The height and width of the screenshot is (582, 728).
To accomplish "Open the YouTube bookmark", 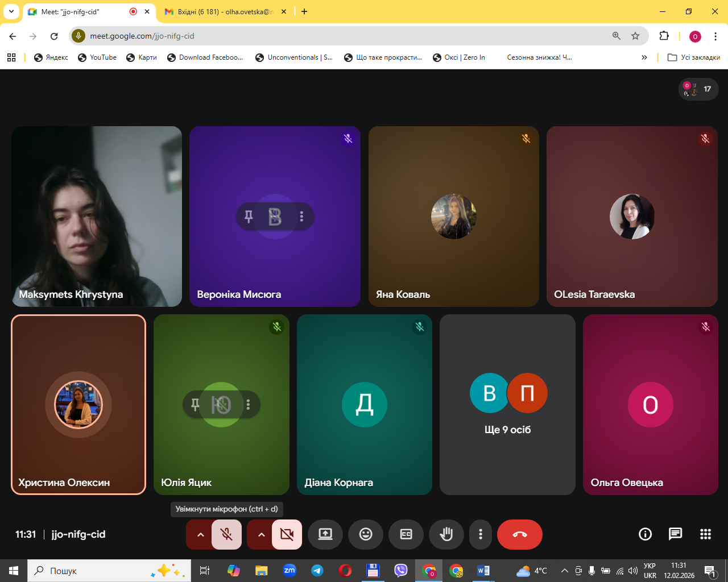I will (x=97, y=57).
